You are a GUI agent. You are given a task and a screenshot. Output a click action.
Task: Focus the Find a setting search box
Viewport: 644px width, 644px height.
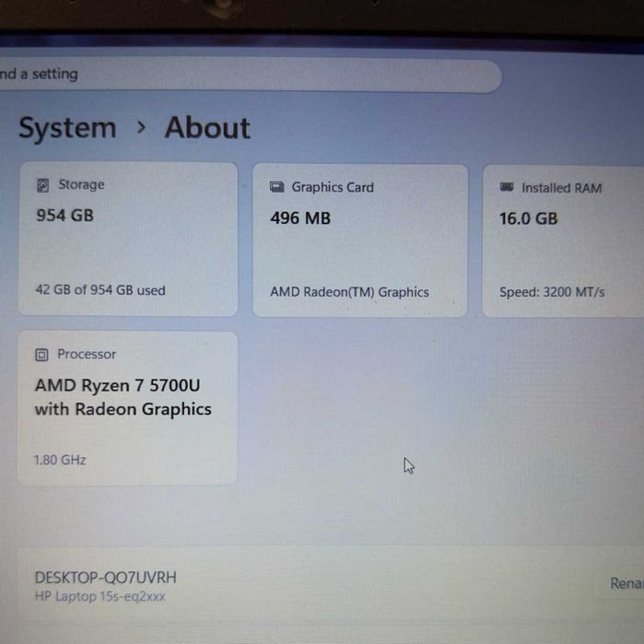point(251,76)
